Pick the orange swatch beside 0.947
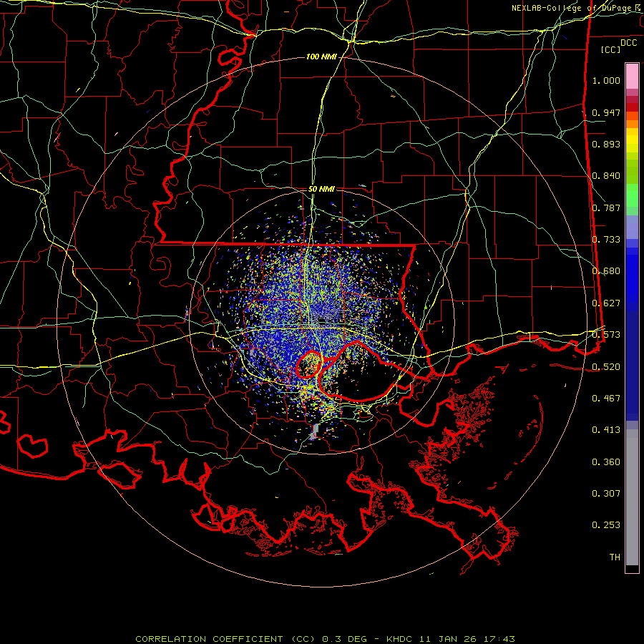 [632, 116]
